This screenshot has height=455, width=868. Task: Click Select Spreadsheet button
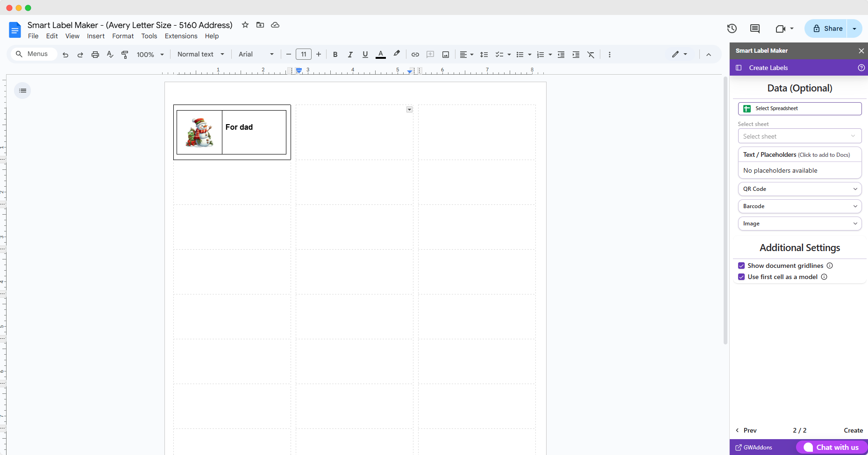tap(800, 109)
